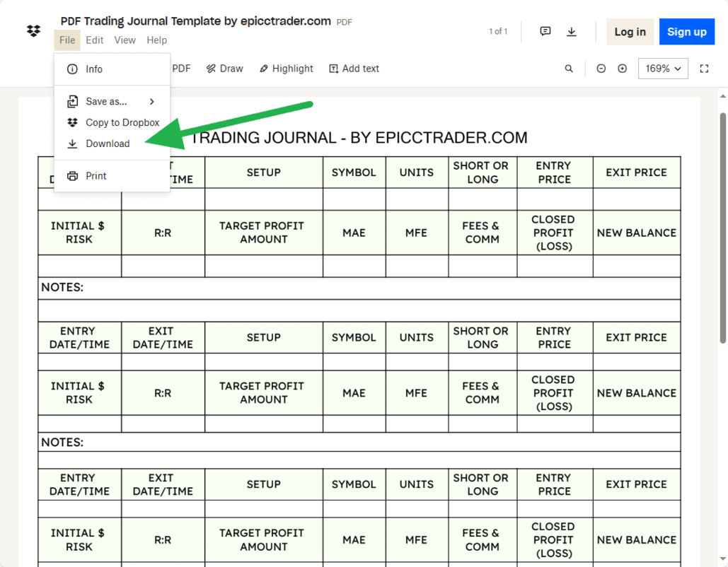Screen dimensions: 728x567
Task: Select Info from the File menu
Action: [x=112, y=69]
